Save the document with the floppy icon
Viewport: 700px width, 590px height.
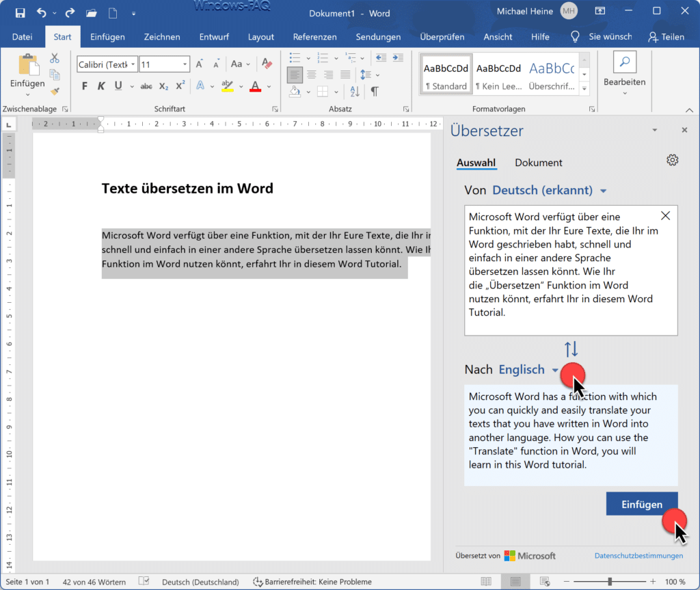[20, 13]
